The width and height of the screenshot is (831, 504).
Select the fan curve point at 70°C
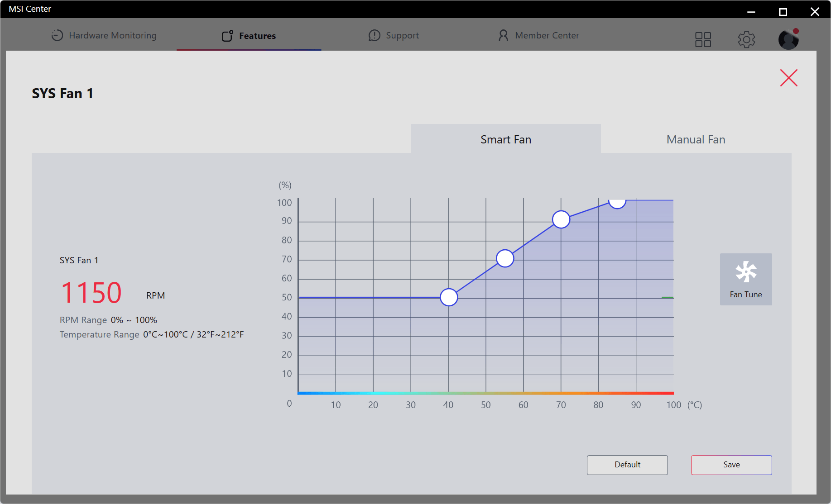(x=561, y=219)
